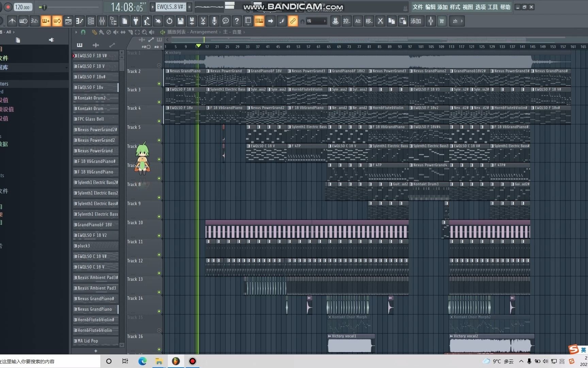Image resolution: width=588 pixels, height=368 pixels.
Task: Open the 编辑 menu
Action: point(430,7)
